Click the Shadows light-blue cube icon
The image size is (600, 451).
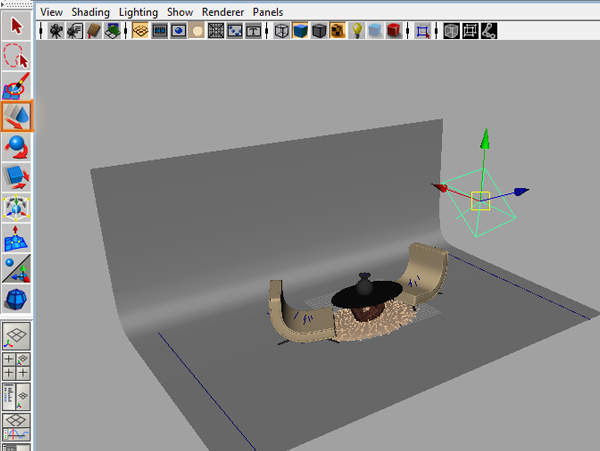coord(375,31)
